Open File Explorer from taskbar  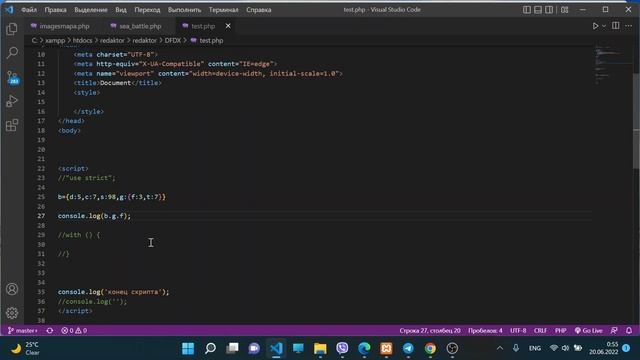coord(320,348)
